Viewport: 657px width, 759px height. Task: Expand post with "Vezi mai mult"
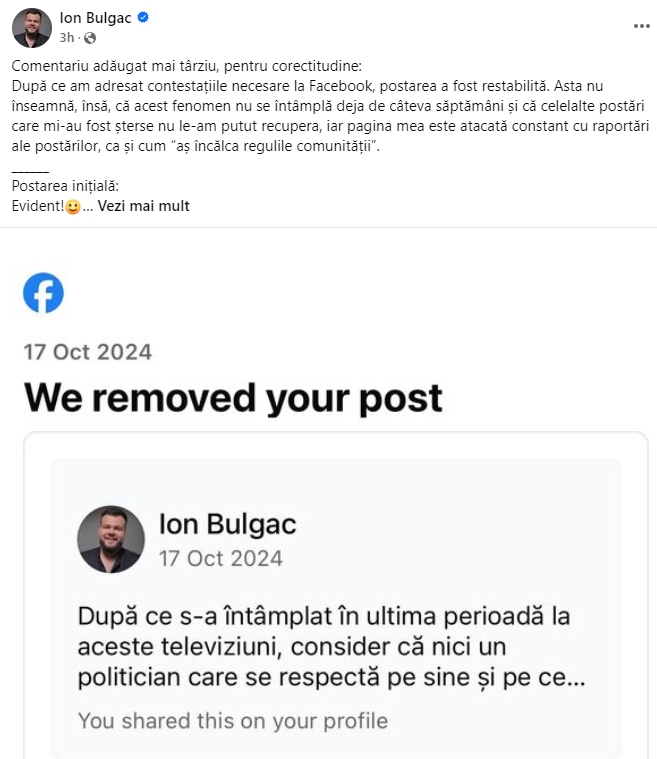pos(143,206)
